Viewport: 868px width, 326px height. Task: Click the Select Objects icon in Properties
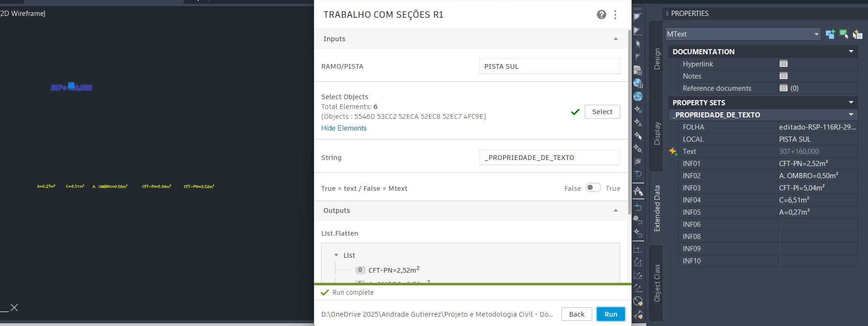point(844,34)
